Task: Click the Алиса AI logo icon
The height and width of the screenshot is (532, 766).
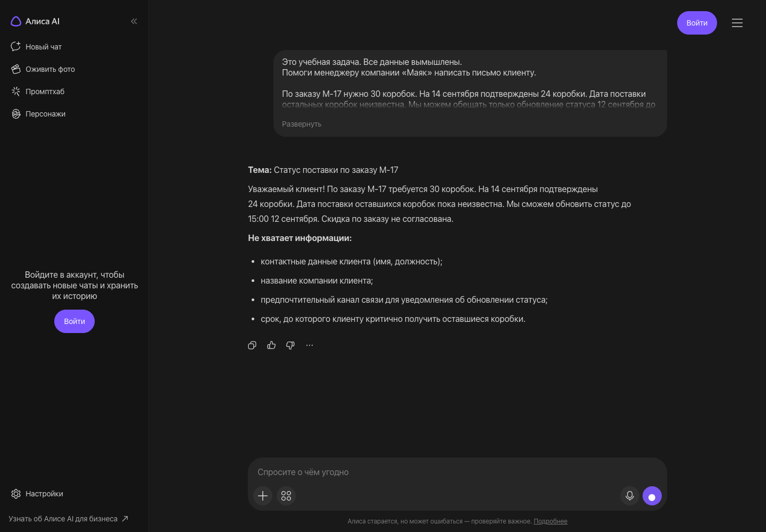Action: (16, 21)
